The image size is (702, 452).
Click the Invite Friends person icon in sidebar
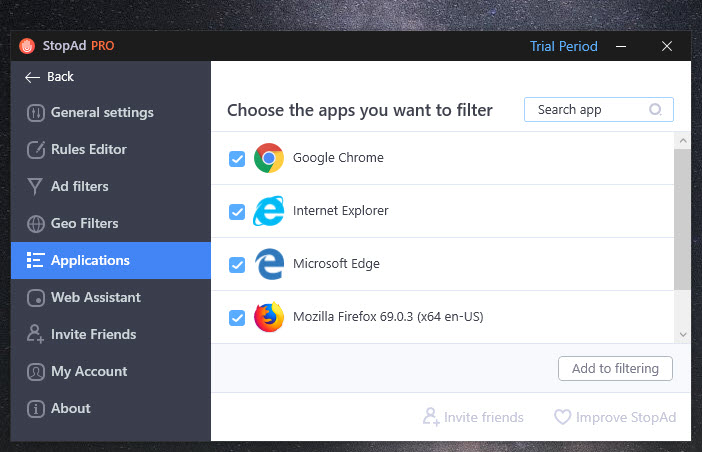35,334
